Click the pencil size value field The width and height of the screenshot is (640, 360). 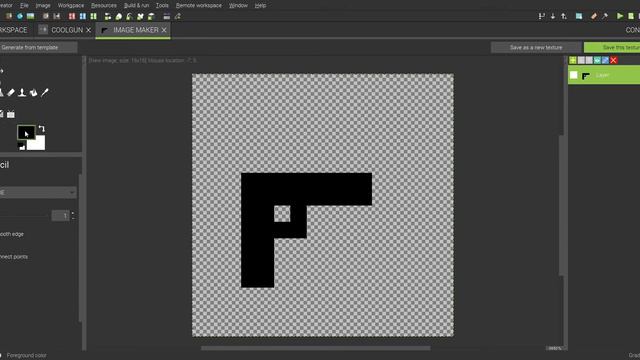tap(60, 216)
